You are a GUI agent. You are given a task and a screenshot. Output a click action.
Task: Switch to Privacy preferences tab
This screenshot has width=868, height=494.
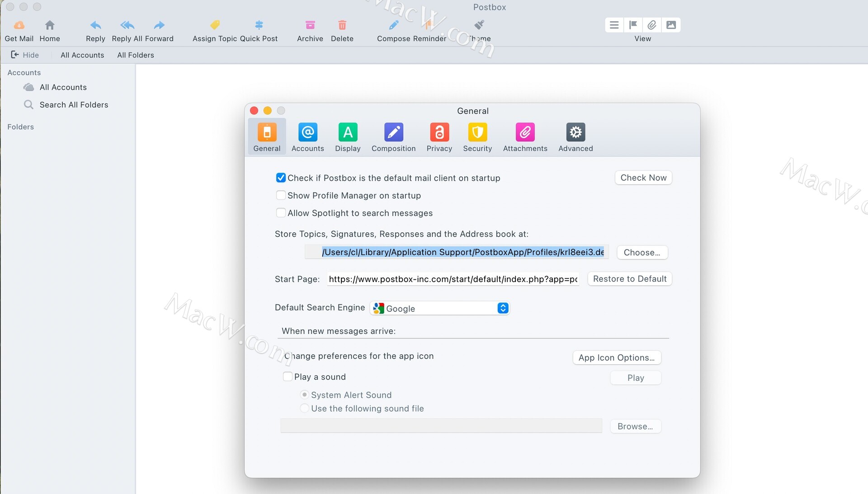pos(439,137)
